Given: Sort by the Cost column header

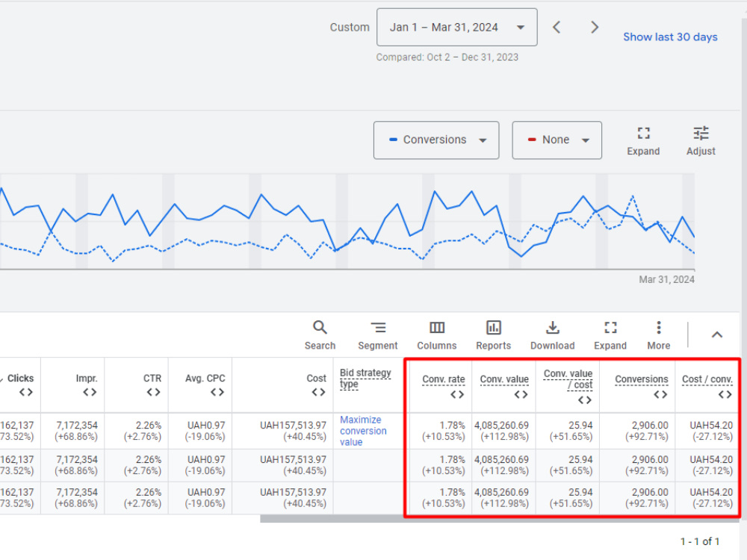Looking at the screenshot, I should point(316,378).
